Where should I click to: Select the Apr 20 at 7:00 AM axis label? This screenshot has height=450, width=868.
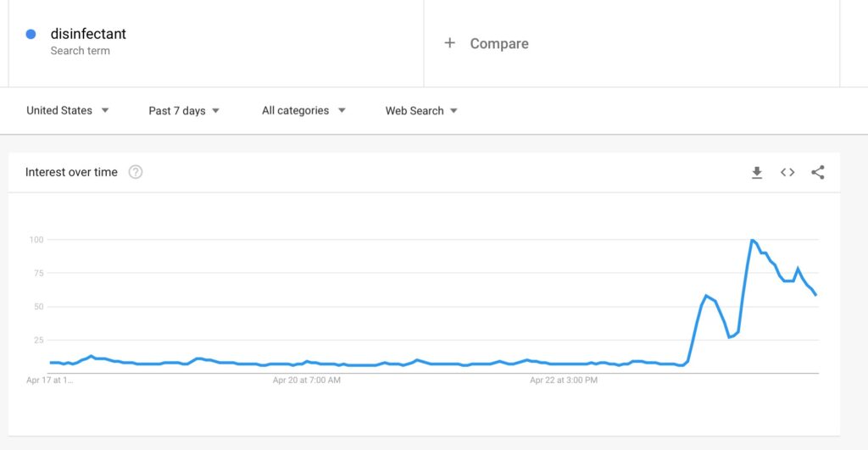(306, 381)
